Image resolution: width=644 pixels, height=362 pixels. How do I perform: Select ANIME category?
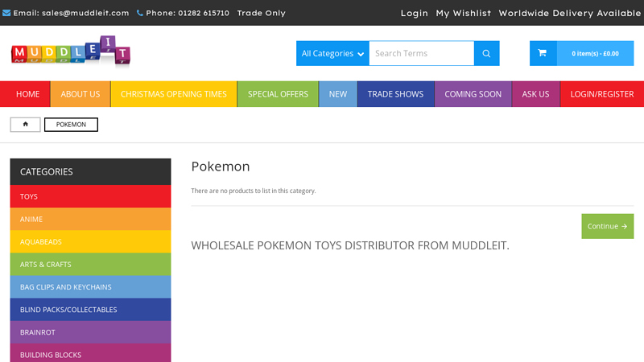90,219
